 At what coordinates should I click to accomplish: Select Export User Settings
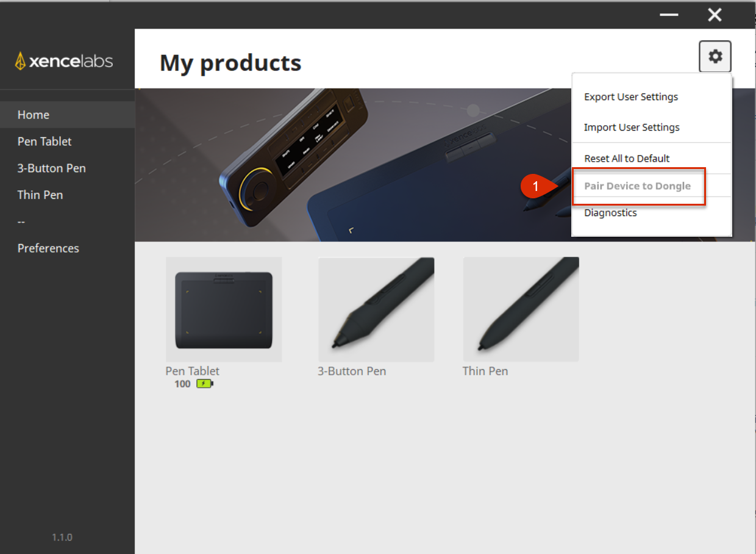pyautogui.click(x=631, y=97)
